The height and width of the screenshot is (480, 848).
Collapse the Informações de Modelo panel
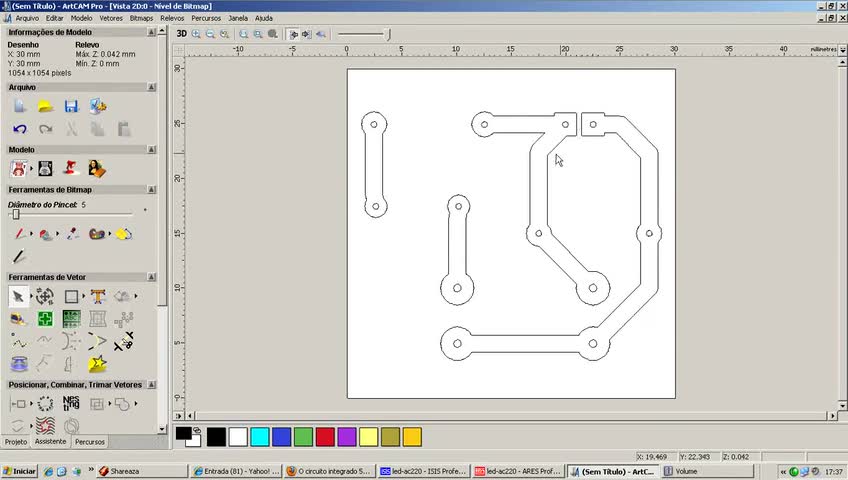click(x=151, y=32)
